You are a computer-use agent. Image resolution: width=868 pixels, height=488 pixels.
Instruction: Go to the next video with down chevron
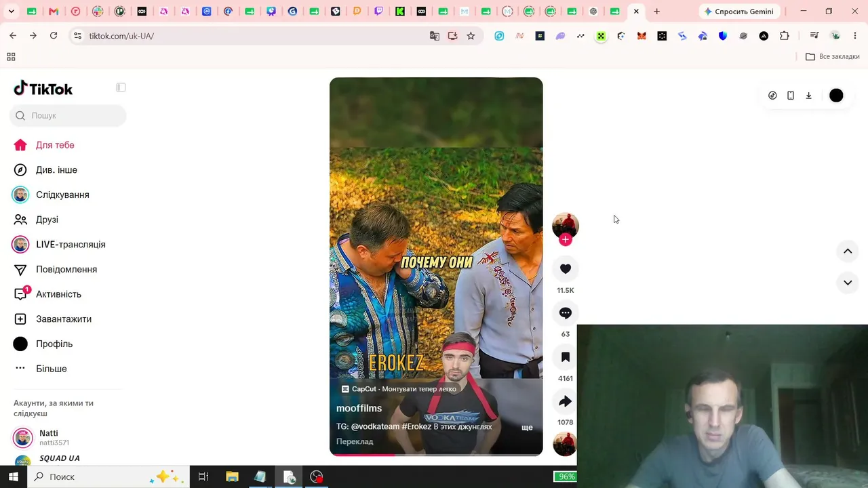[848, 283]
